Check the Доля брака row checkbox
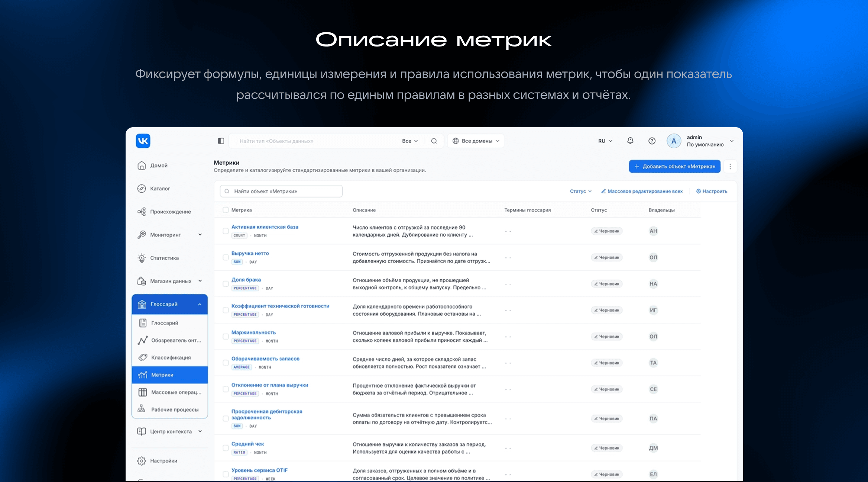This screenshot has width=868, height=482. 226,284
